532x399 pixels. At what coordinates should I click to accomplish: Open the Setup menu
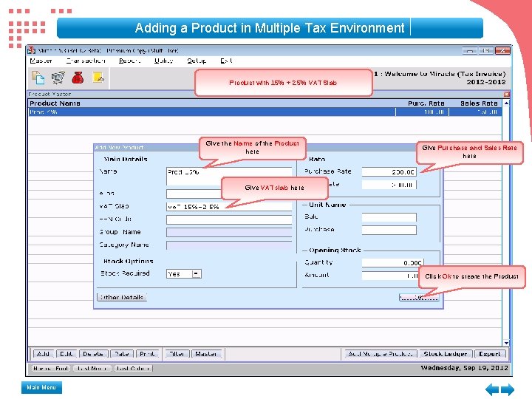click(197, 61)
